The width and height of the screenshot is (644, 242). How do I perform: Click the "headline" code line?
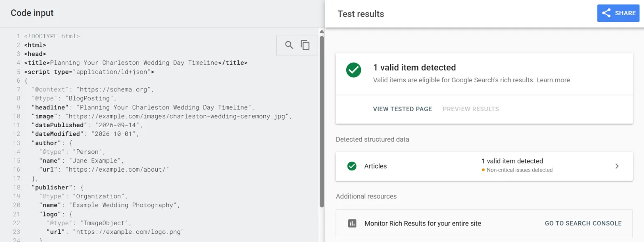pos(143,107)
